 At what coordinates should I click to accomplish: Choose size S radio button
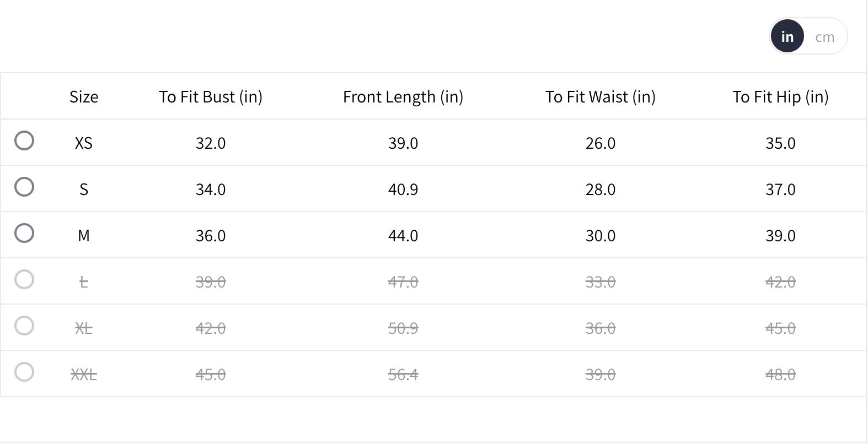click(x=24, y=187)
